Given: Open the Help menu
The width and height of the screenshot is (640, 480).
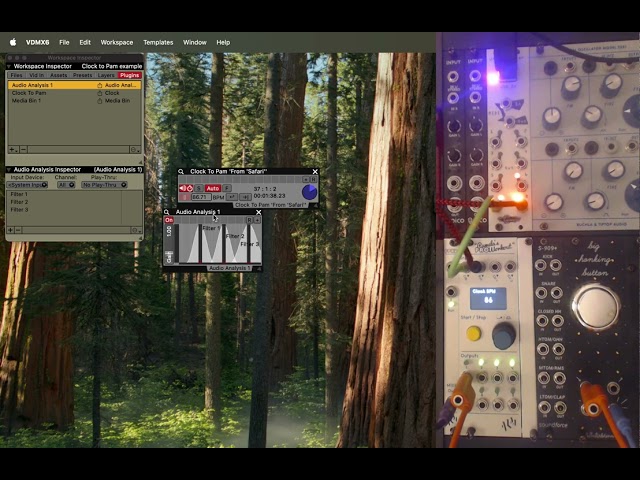Looking at the screenshot, I should (x=223, y=42).
